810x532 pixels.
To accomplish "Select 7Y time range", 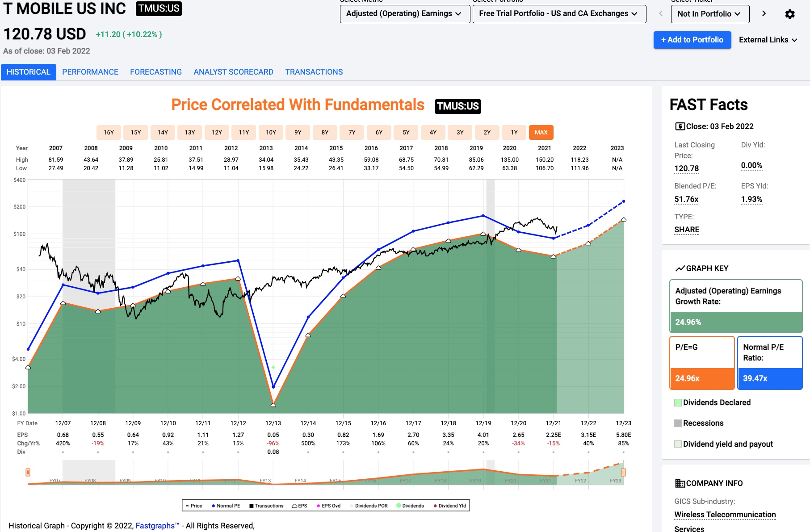I will pyautogui.click(x=352, y=132).
